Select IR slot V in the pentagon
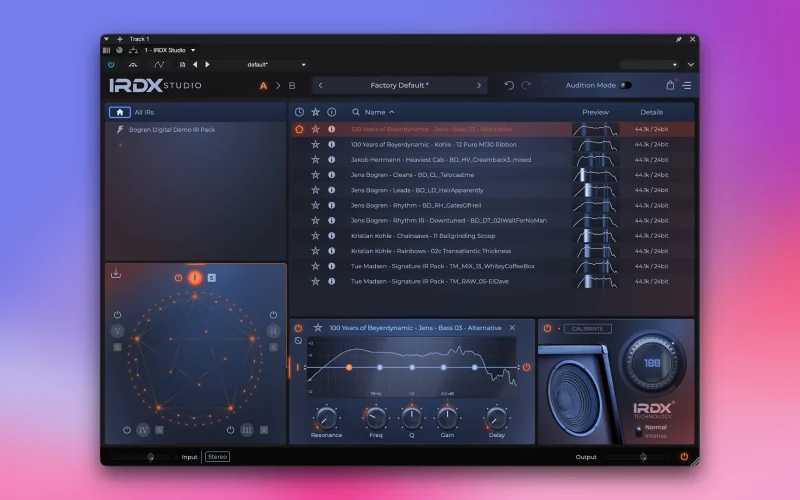 pyautogui.click(x=117, y=331)
